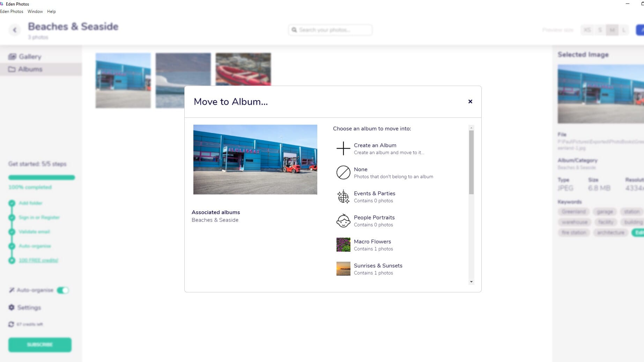Open the Help menu

click(x=51, y=11)
